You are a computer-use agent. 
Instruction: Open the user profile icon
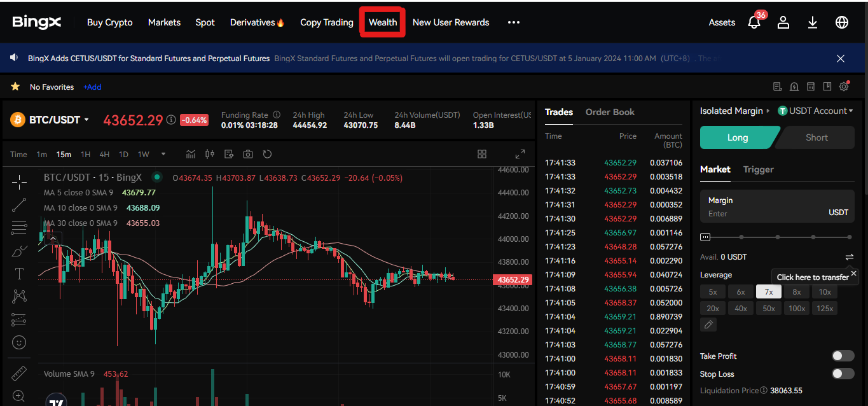click(783, 22)
